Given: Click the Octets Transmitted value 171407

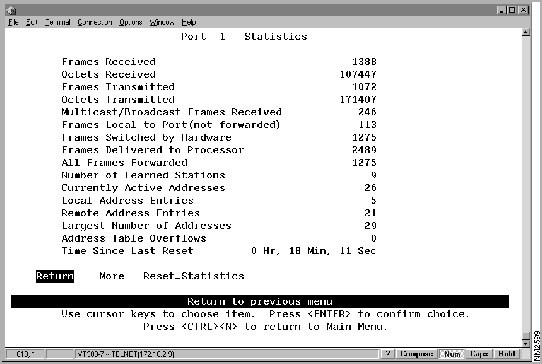Looking at the screenshot, I should click(x=358, y=100).
